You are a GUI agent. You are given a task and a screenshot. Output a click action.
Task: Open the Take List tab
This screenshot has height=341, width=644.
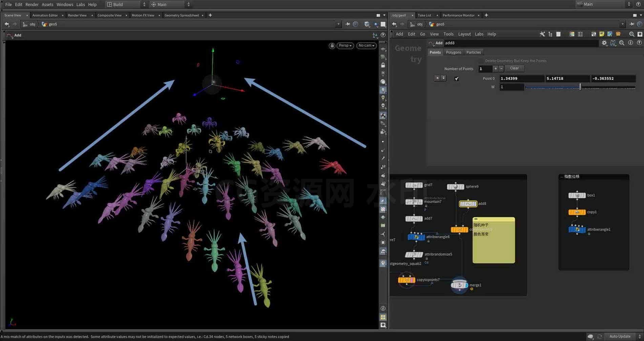[424, 15]
